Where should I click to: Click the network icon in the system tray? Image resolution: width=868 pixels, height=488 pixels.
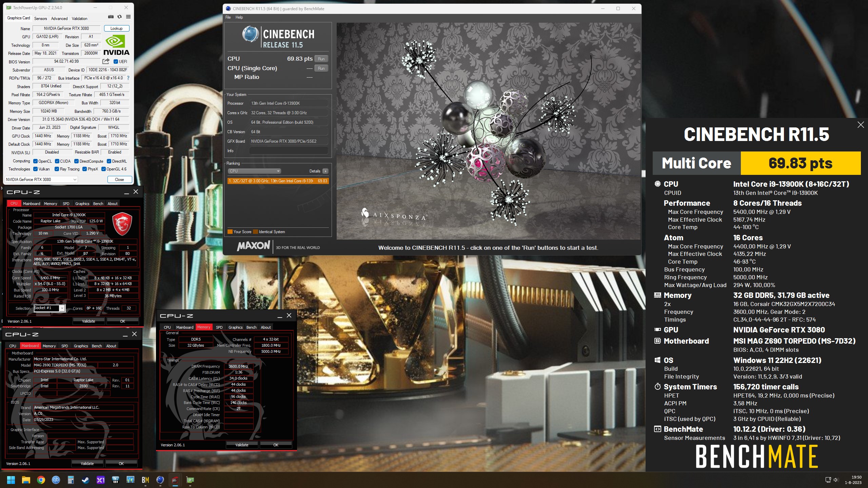[x=828, y=480]
